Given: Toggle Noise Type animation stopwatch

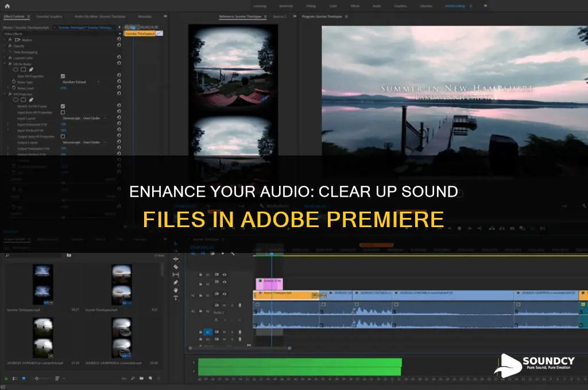Looking at the screenshot, I should [x=14, y=81].
